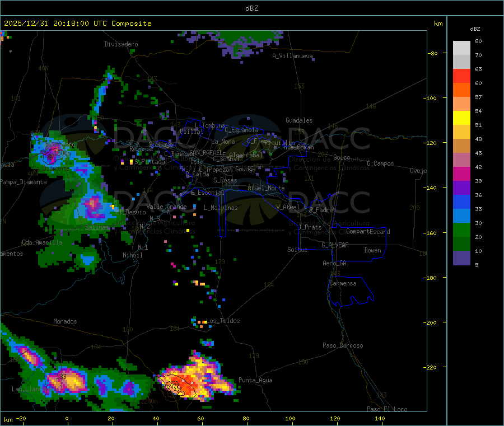This screenshot has width=504, height=426.
Task: Select the '-200' vertical axis tick label
Action: coord(431,322)
